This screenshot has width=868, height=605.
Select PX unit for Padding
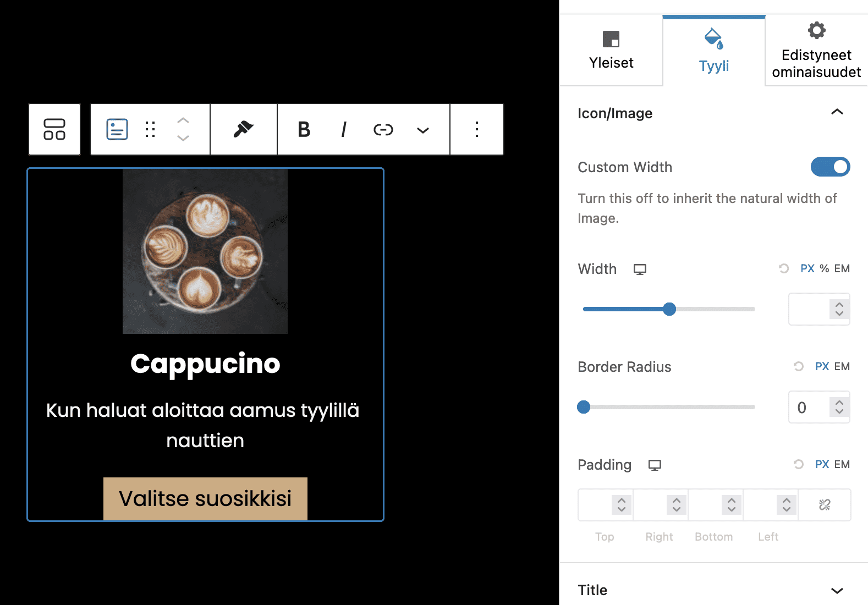point(822,464)
